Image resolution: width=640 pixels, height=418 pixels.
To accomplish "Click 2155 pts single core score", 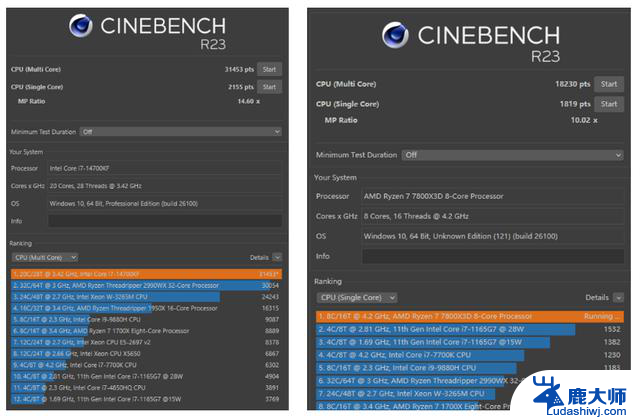I will click(241, 87).
